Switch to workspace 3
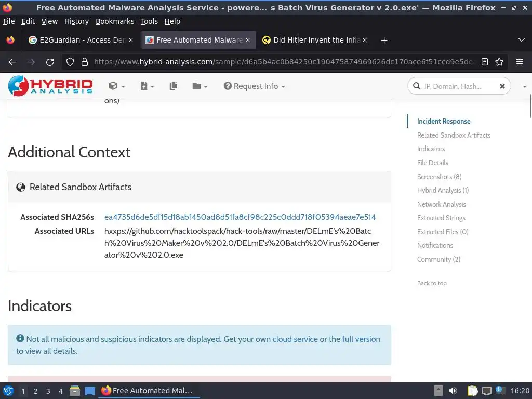This screenshot has width=532, height=399. click(x=48, y=391)
